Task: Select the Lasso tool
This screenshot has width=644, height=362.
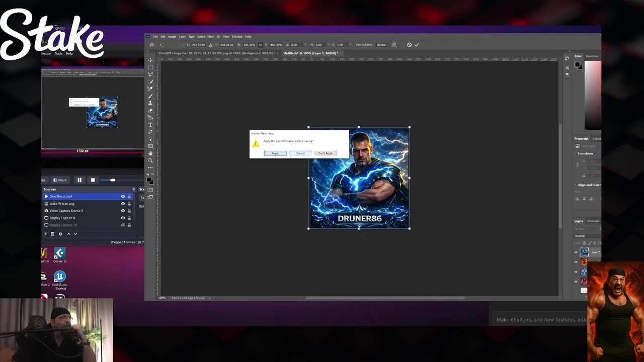Action: pos(150,74)
